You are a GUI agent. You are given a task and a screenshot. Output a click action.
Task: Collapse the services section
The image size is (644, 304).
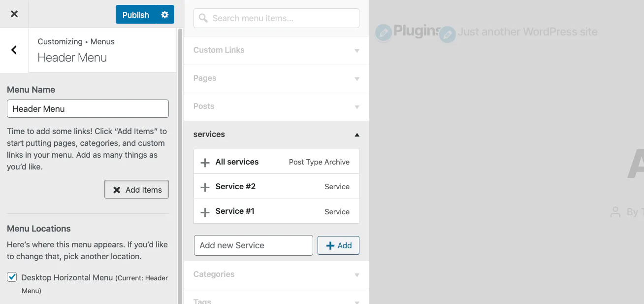pyautogui.click(x=276, y=135)
